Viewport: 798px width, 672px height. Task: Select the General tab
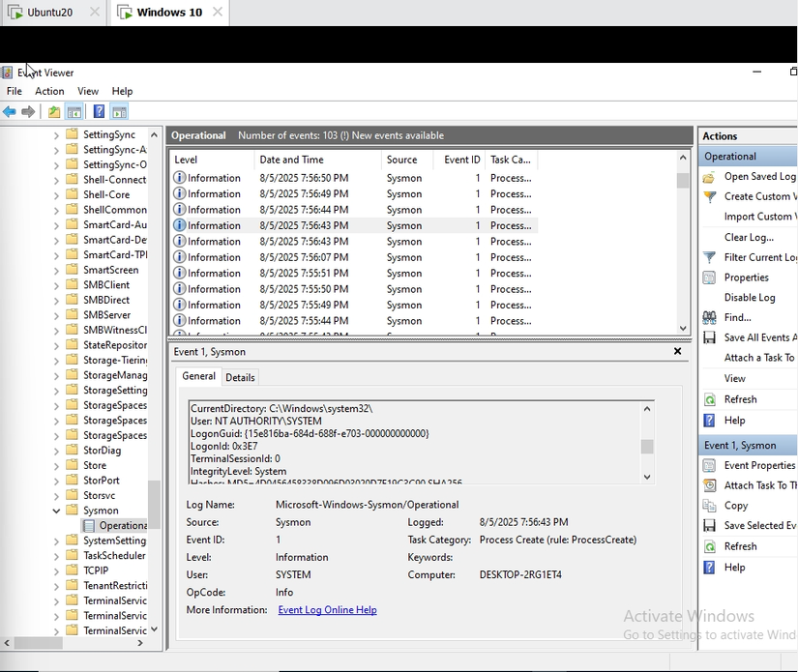198,376
